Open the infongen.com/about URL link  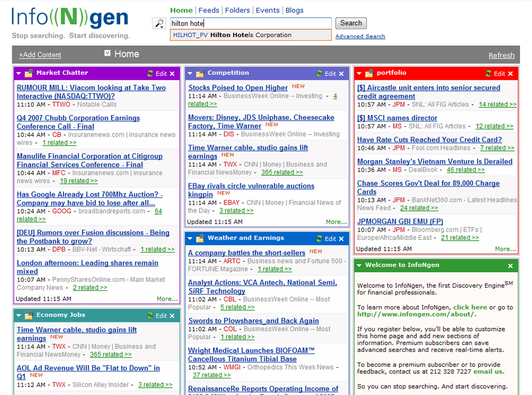tap(416, 314)
